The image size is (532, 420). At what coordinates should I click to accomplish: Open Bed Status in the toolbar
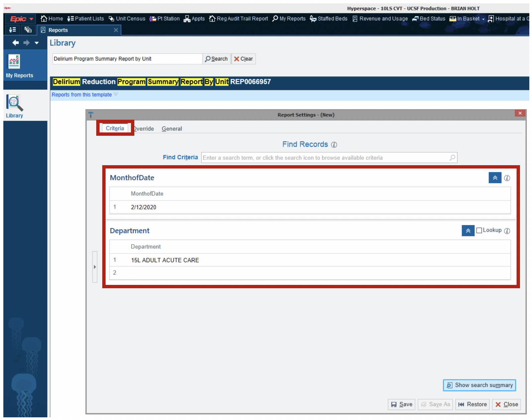click(429, 19)
